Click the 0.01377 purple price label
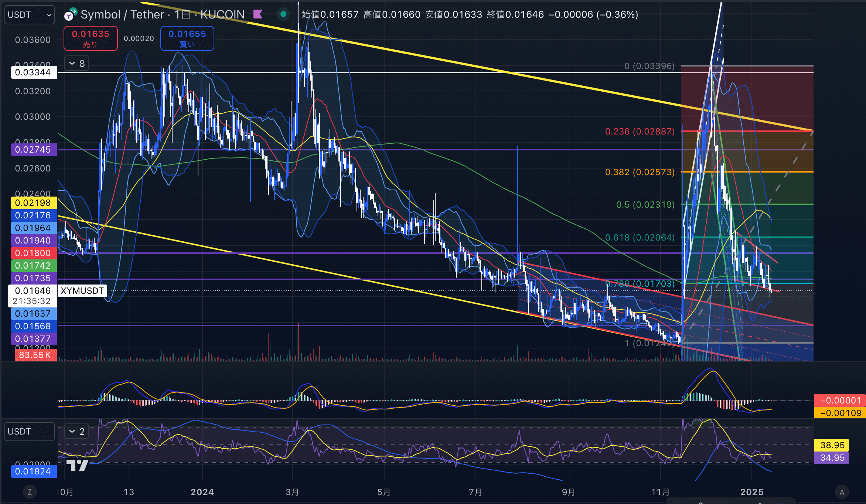 point(34,339)
